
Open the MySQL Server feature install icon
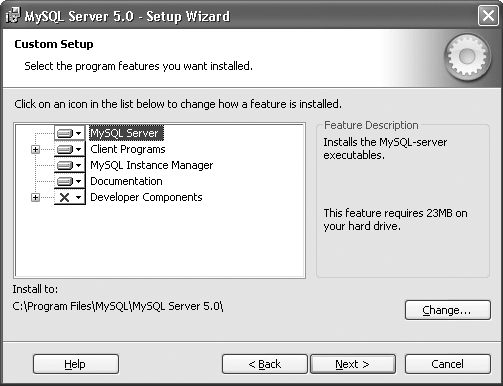click(x=70, y=133)
